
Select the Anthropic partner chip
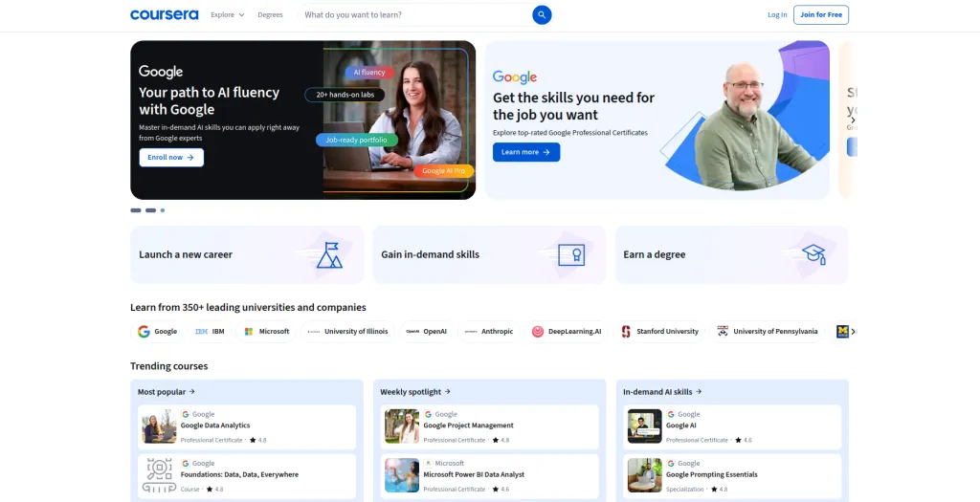coord(489,332)
